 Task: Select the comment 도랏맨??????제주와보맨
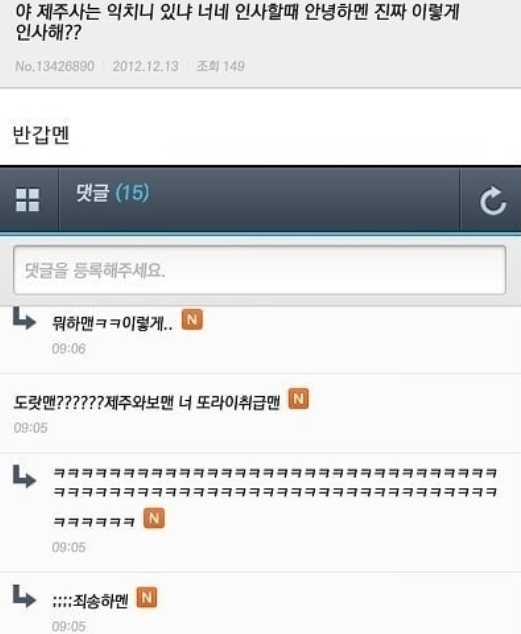pos(146,402)
